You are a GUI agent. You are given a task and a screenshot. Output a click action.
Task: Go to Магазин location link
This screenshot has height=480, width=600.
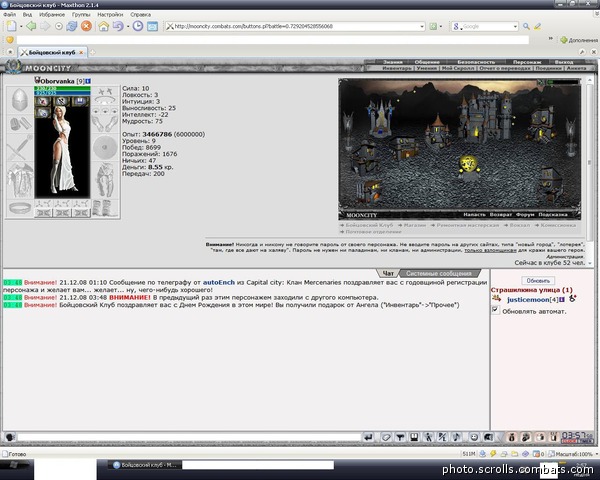[x=415, y=225]
